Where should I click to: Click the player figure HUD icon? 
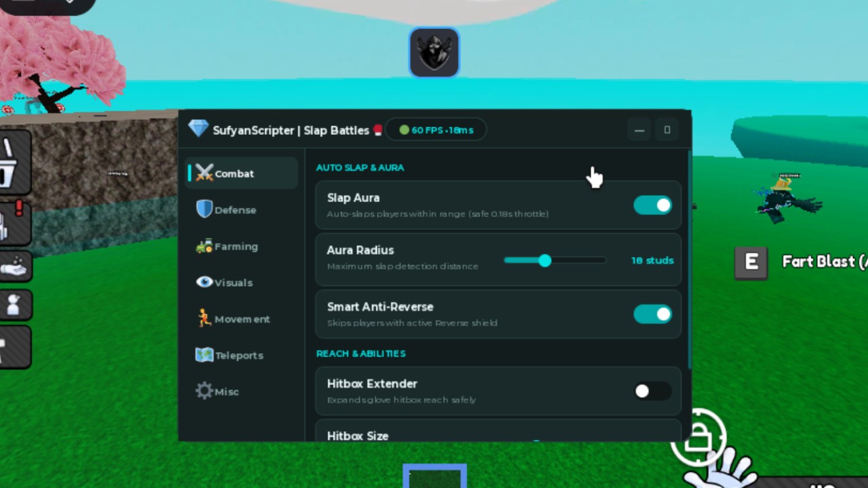click(14, 305)
